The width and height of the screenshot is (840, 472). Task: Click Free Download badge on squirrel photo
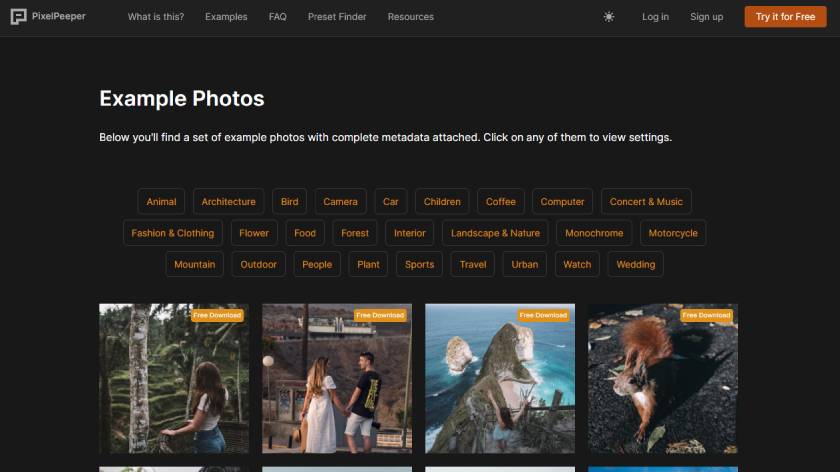(707, 315)
